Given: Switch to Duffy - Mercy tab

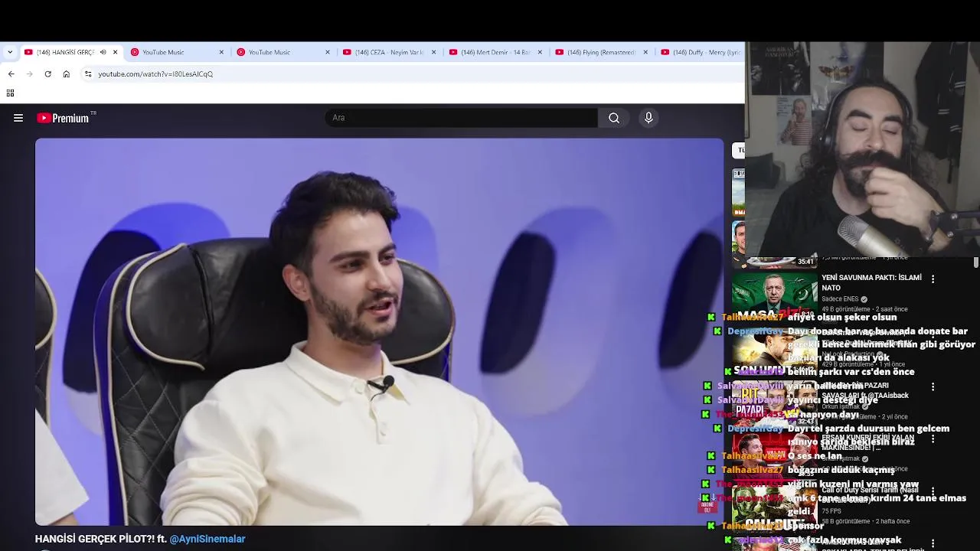Looking at the screenshot, I should (701, 52).
